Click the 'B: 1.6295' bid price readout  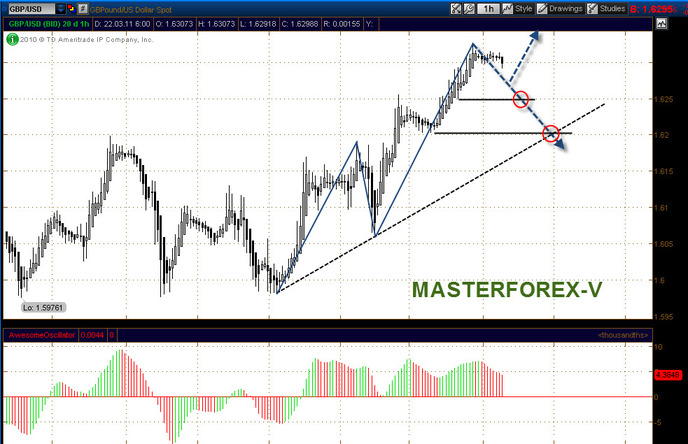[x=654, y=9]
